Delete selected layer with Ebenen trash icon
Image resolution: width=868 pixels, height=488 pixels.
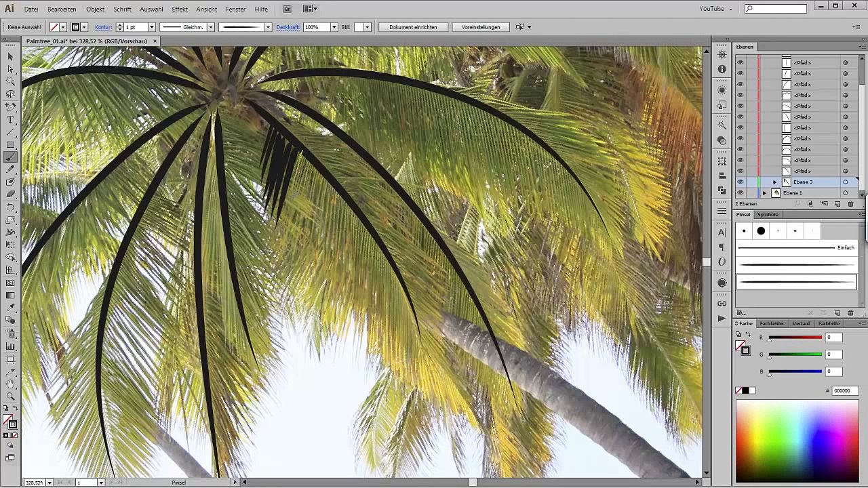pos(850,204)
